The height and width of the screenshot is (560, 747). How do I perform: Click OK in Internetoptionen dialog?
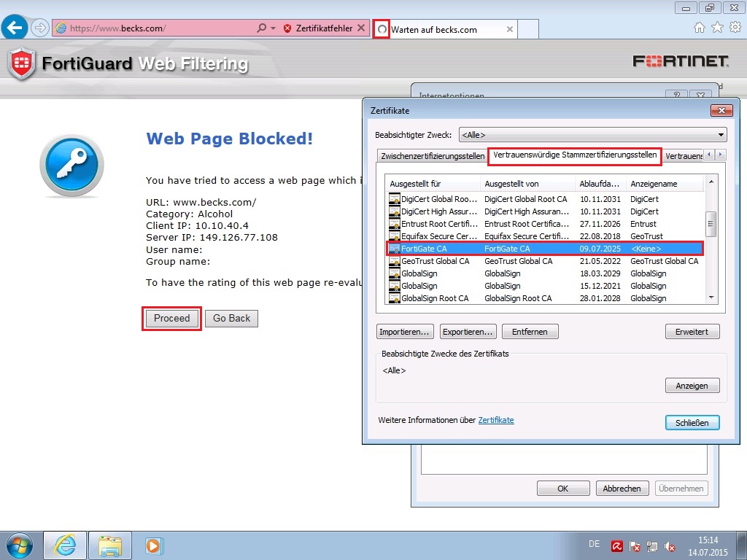563,489
